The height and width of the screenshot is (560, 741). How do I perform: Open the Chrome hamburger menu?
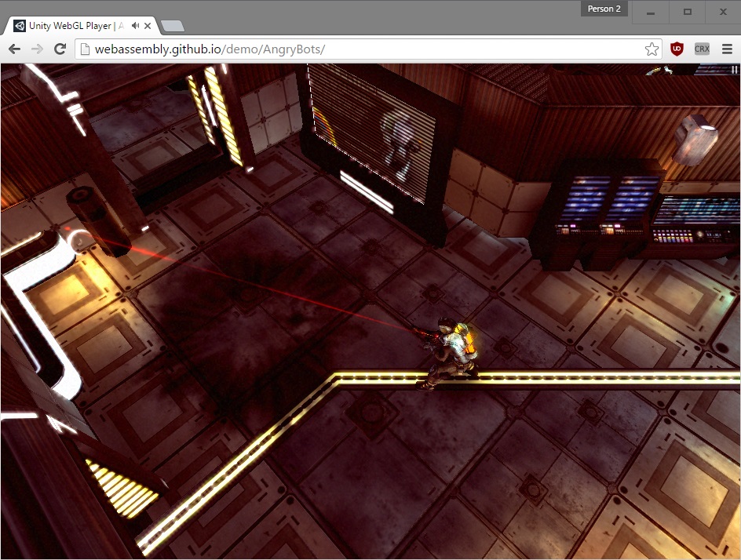point(727,49)
